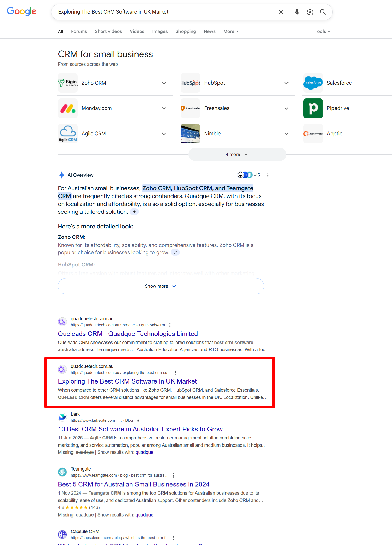Expand the HubSpot entry chevron
The image size is (392, 545).
(286, 83)
